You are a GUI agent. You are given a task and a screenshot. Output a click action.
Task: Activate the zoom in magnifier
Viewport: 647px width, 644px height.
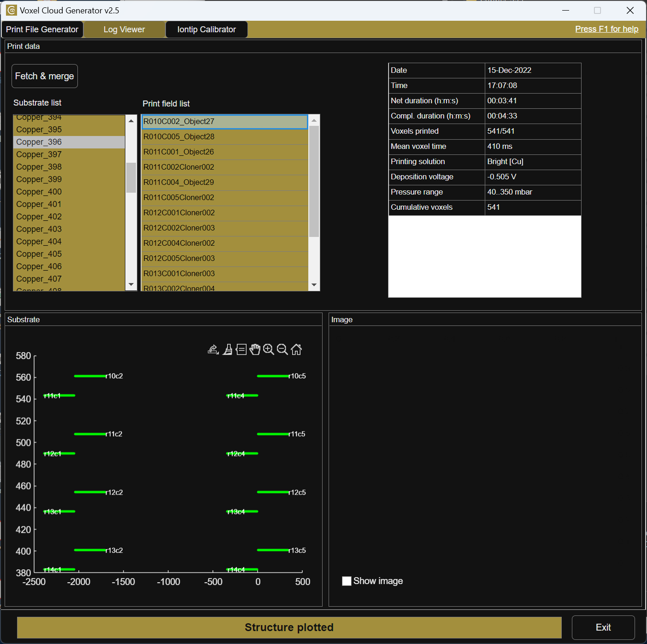tap(269, 349)
